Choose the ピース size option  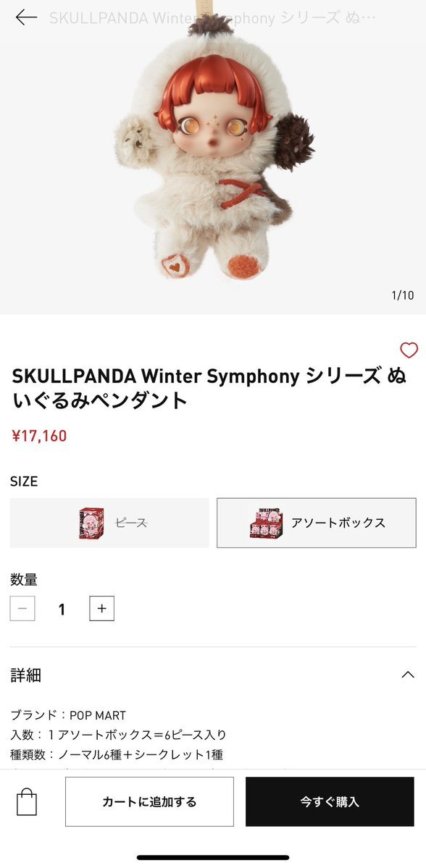[109, 523]
